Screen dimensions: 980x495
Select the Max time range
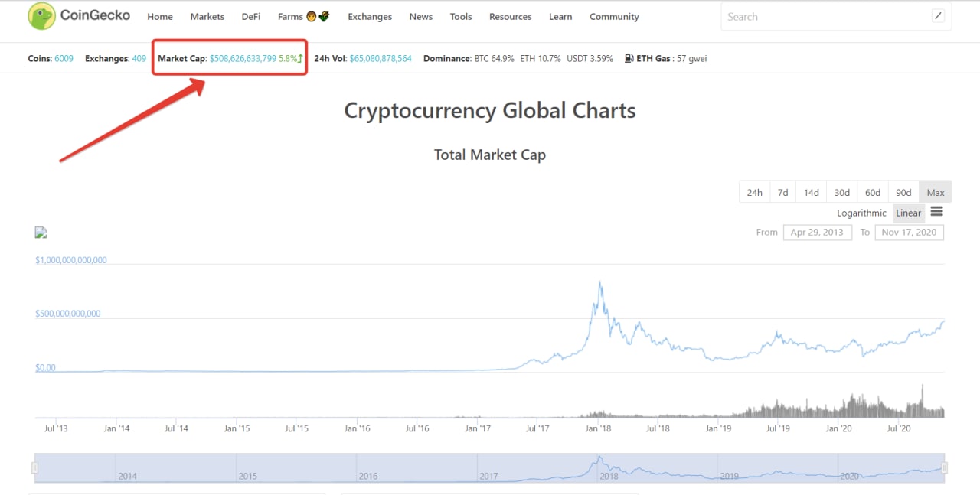click(x=936, y=192)
